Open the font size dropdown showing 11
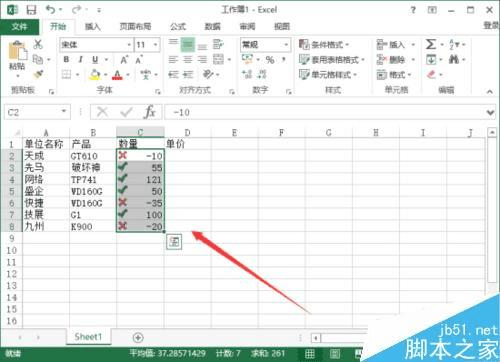The height and width of the screenshot is (362, 500). tap(155, 45)
